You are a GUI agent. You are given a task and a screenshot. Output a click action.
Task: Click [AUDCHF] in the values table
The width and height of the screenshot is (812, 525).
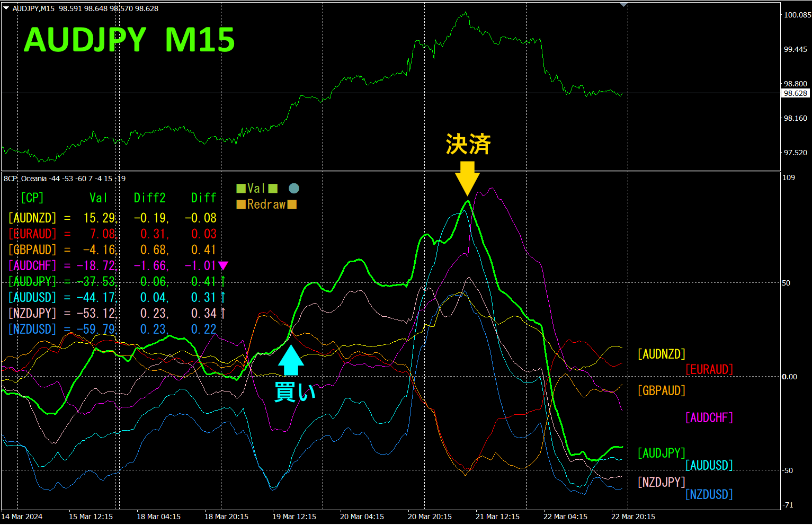(32, 265)
